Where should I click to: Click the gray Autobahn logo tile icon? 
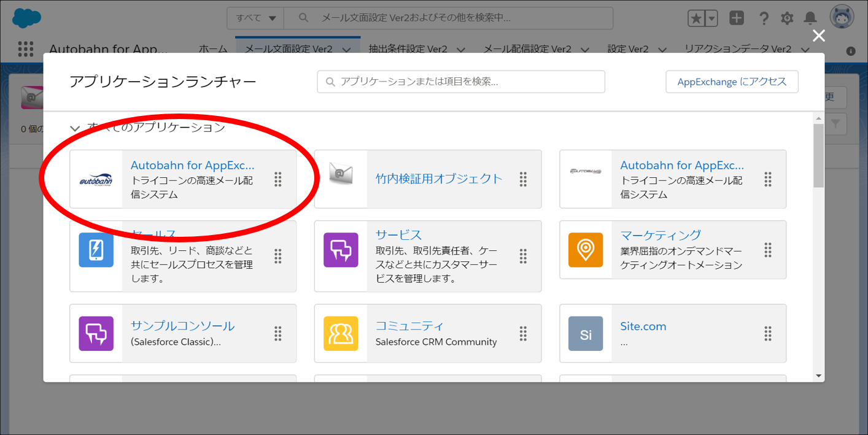coord(586,172)
